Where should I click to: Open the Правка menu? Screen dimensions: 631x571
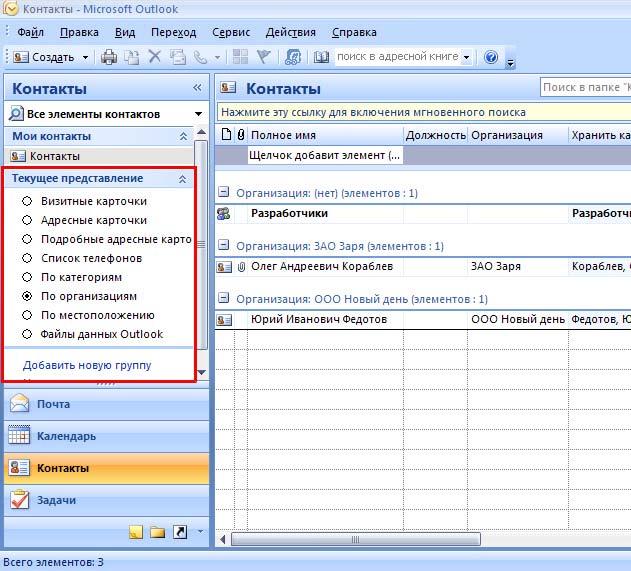(x=79, y=32)
